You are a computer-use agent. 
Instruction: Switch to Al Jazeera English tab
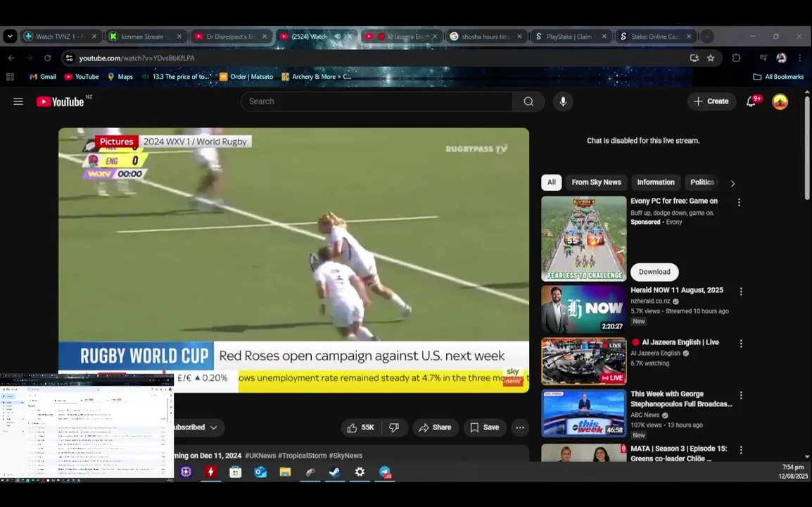click(401, 37)
